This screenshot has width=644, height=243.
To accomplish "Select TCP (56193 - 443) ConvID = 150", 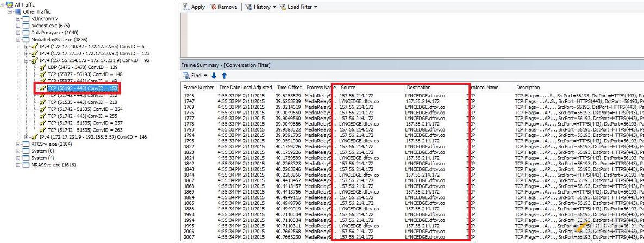I will pos(82,88).
